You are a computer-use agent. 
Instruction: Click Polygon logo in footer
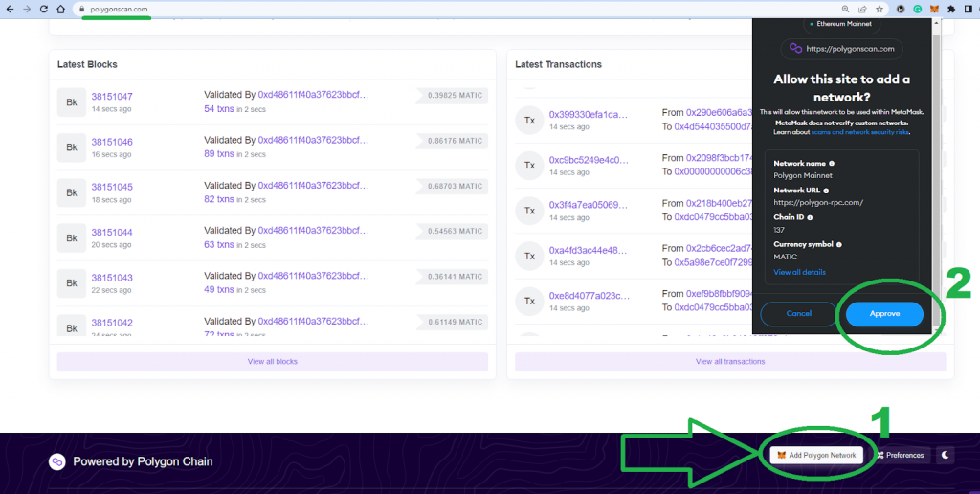pos(57,462)
